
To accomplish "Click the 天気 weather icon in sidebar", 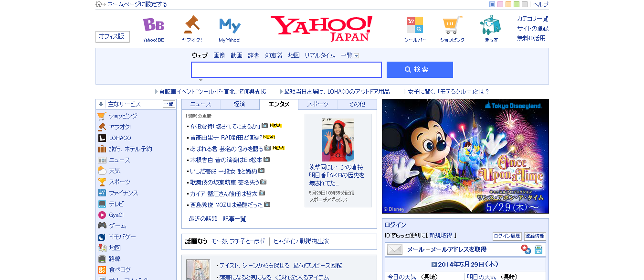I will tap(102, 171).
